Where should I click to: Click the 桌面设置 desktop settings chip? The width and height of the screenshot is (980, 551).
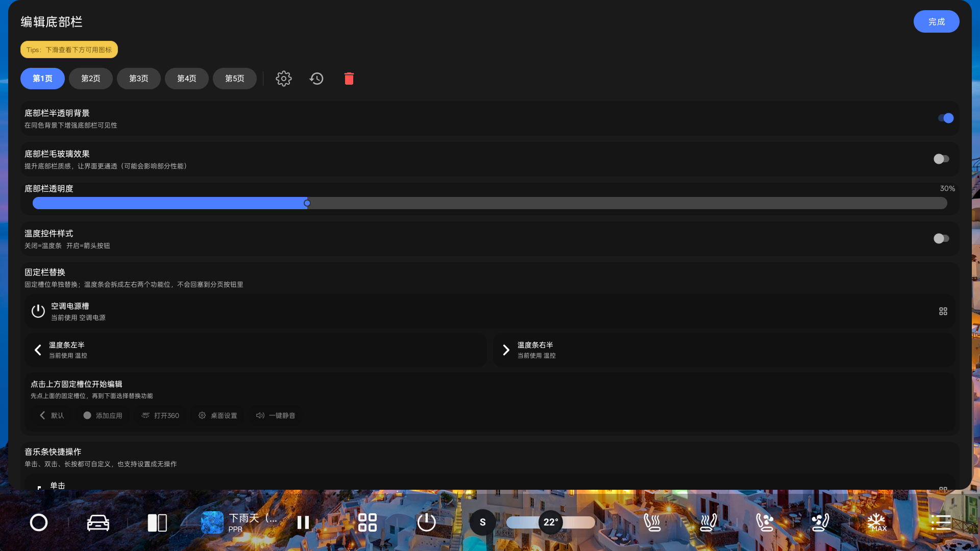pos(218,415)
